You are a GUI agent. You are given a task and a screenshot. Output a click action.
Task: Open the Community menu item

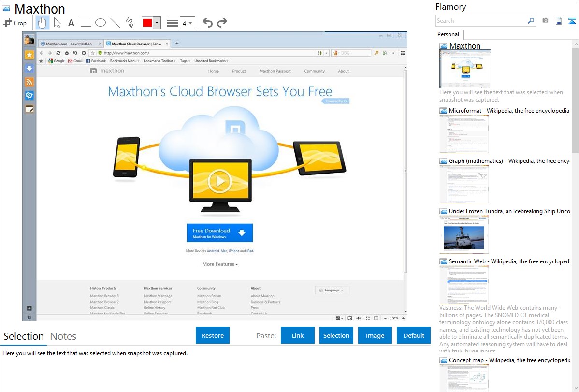pos(315,71)
